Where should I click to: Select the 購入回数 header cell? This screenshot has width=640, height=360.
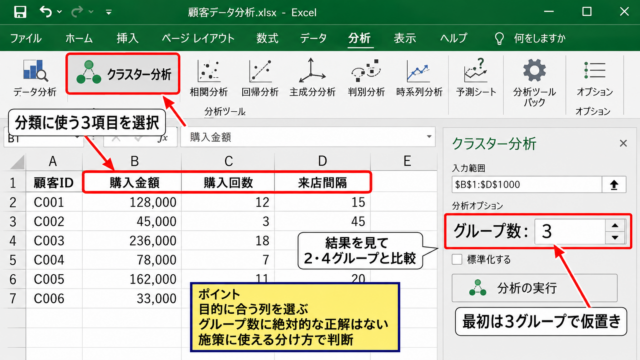click(x=228, y=182)
